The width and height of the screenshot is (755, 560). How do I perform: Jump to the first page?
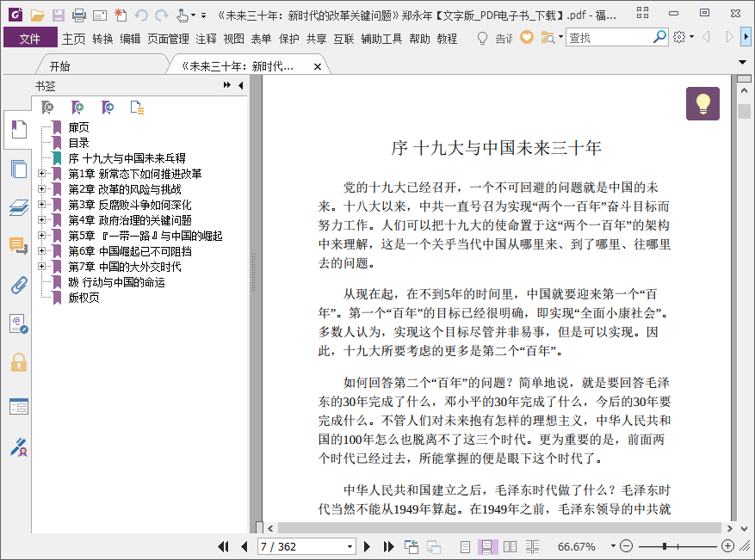[x=224, y=546]
